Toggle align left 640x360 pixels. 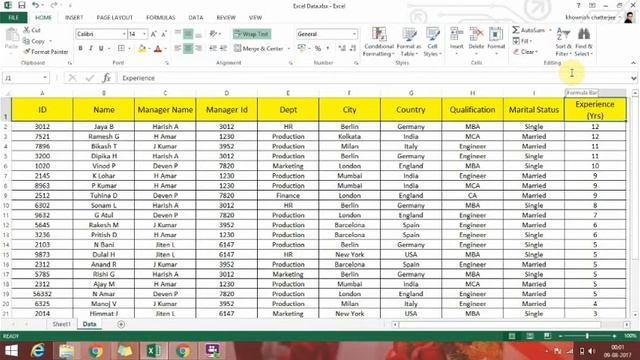pos(178,48)
